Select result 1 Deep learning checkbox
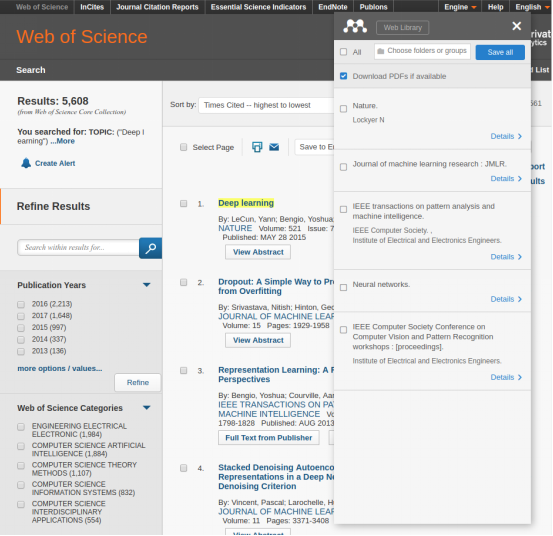The image size is (553, 536). click(183, 203)
